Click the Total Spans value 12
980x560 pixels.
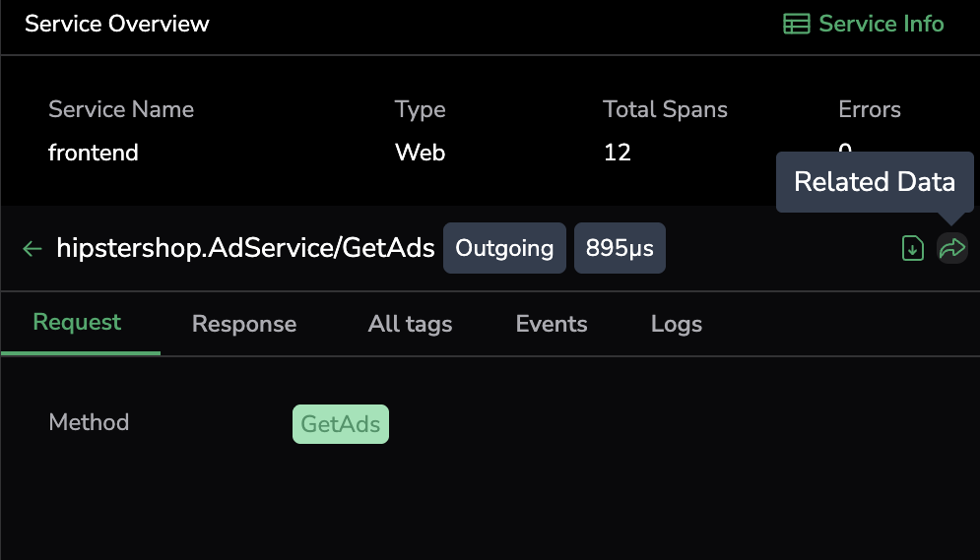(x=617, y=153)
